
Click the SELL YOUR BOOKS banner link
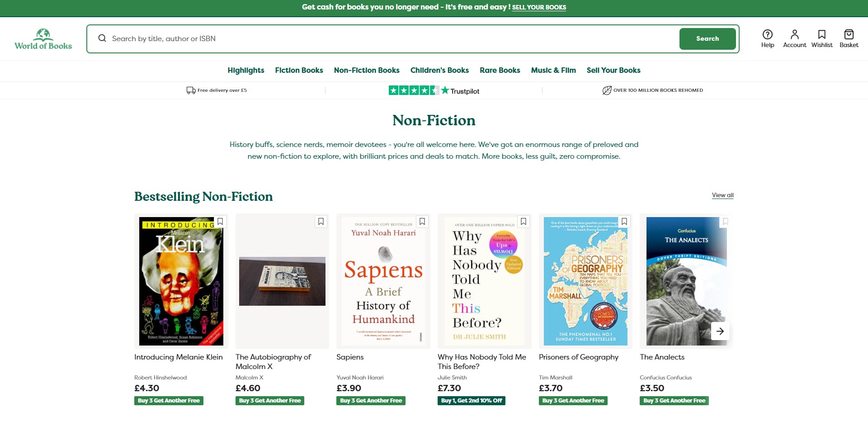(539, 7)
